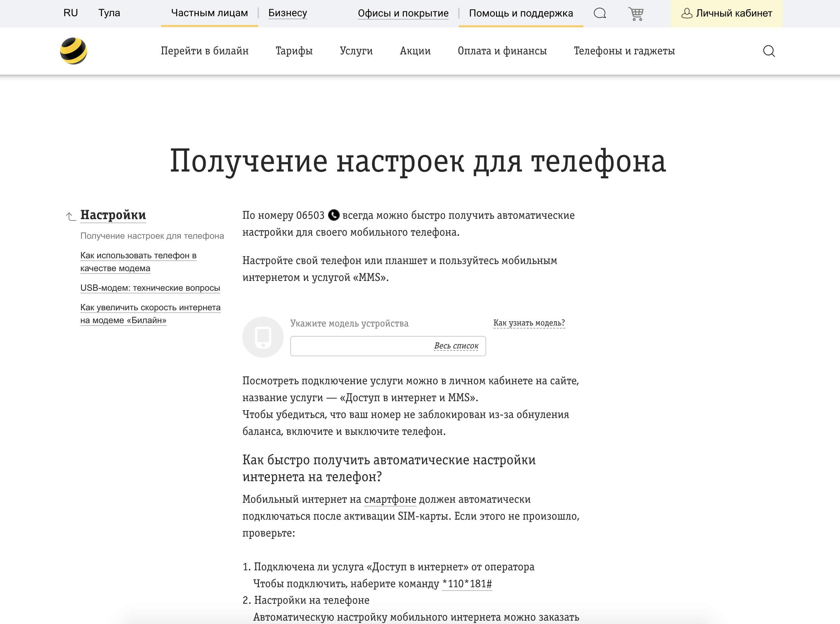Open the Тарифы menu
This screenshot has height=624, width=840.
tap(294, 51)
